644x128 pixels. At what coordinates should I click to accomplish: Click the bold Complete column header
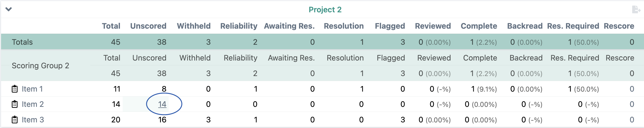point(479,26)
